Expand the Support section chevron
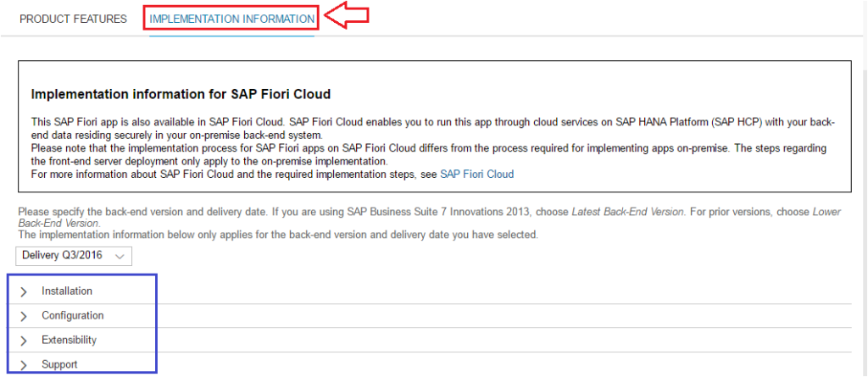The height and width of the screenshot is (377, 868). pyautogui.click(x=23, y=365)
